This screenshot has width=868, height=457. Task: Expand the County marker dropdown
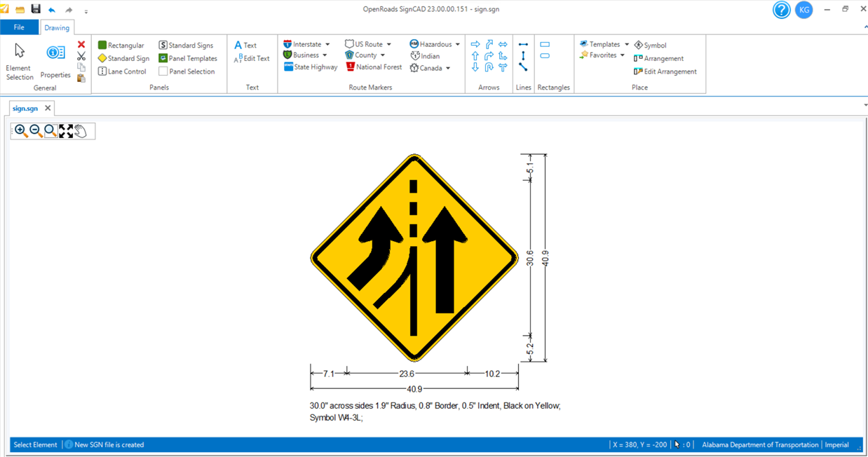383,55
